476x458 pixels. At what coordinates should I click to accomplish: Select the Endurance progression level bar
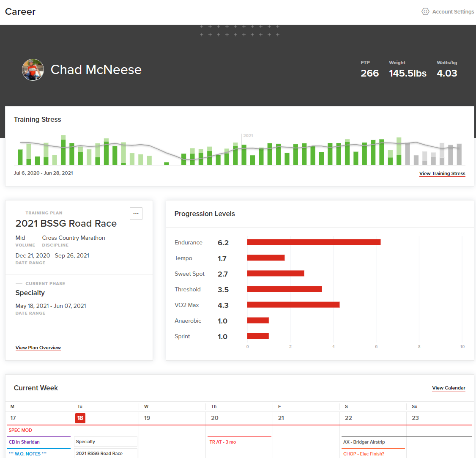(314, 242)
